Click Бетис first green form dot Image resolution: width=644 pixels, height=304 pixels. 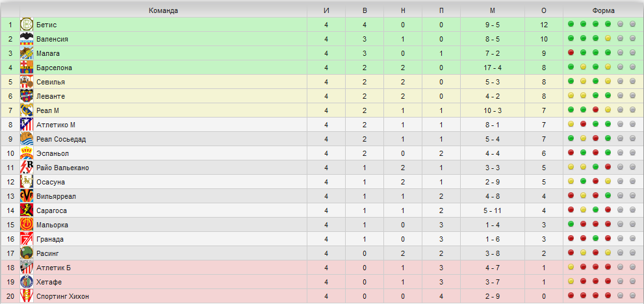click(571, 24)
